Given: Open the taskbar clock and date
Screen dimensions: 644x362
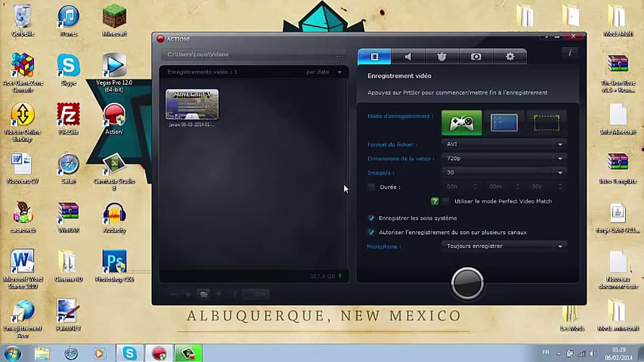Looking at the screenshot, I should (619, 353).
